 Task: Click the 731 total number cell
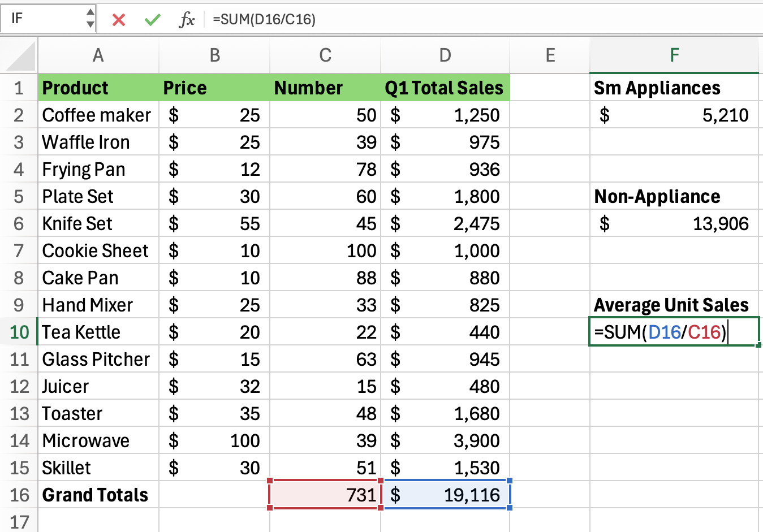(x=325, y=495)
